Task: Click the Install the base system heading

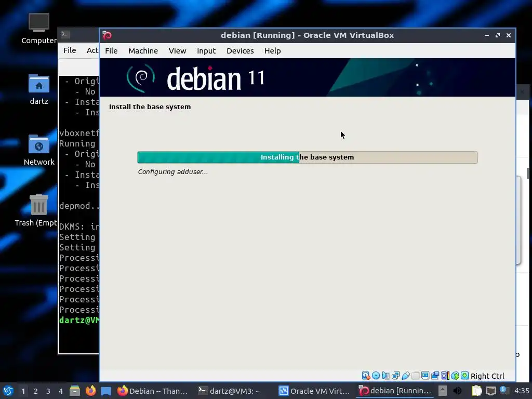Action: (x=150, y=107)
